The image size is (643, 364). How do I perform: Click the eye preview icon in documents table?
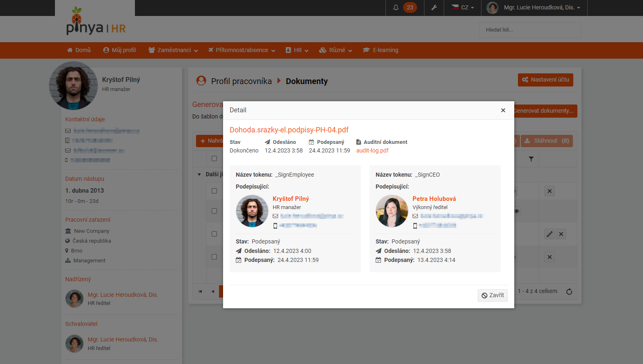click(517, 211)
